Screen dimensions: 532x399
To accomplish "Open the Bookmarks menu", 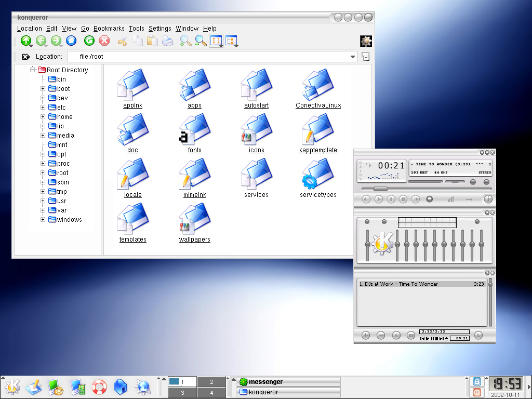I will [x=109, y=29].
